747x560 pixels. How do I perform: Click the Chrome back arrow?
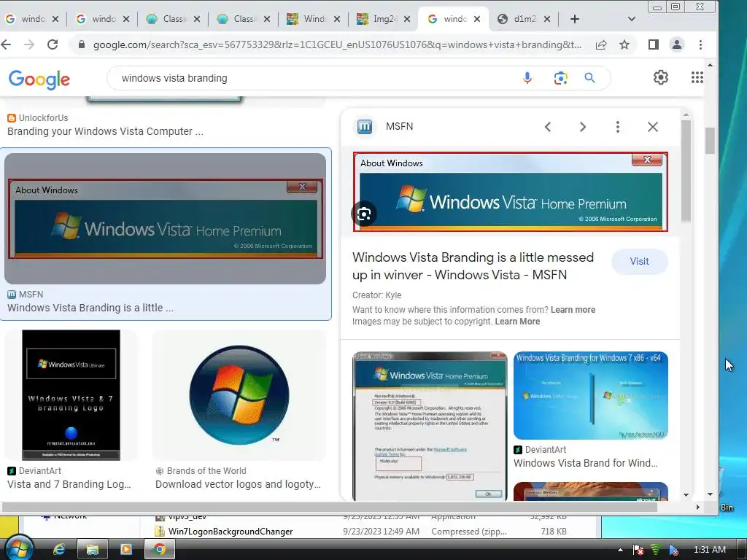6,44
